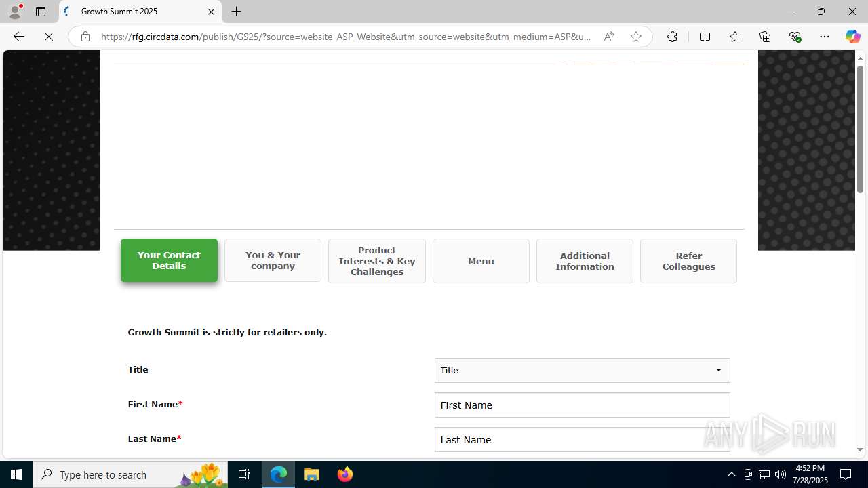Open a new browser tab
Screen dimensions: 868x488
[237, 12]
